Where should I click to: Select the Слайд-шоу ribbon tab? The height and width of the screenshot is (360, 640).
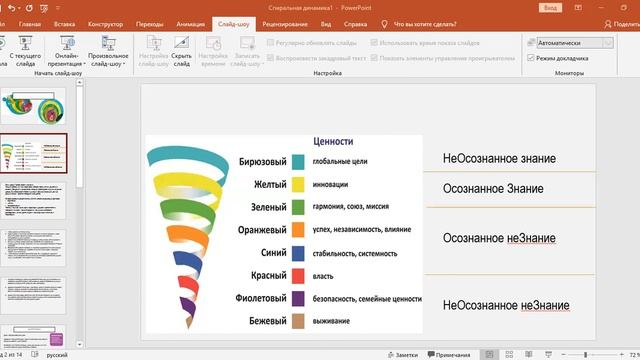point(233,24)
